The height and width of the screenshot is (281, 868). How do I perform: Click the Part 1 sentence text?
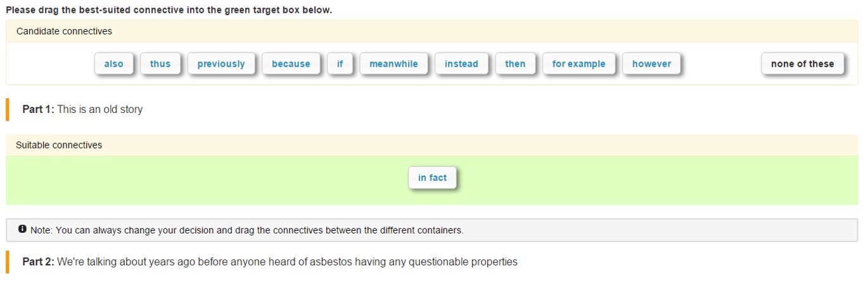(x=99, y=109)
